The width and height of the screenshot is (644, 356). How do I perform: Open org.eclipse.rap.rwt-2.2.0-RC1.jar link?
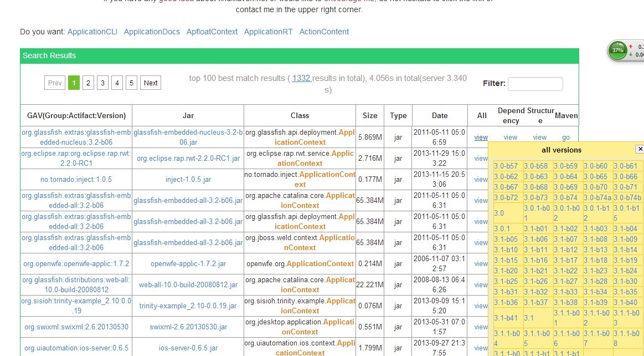(x=188, y=158)
